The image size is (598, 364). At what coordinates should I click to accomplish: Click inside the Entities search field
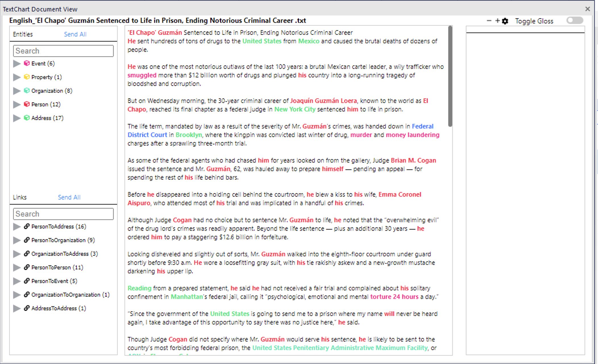[63, 51]
